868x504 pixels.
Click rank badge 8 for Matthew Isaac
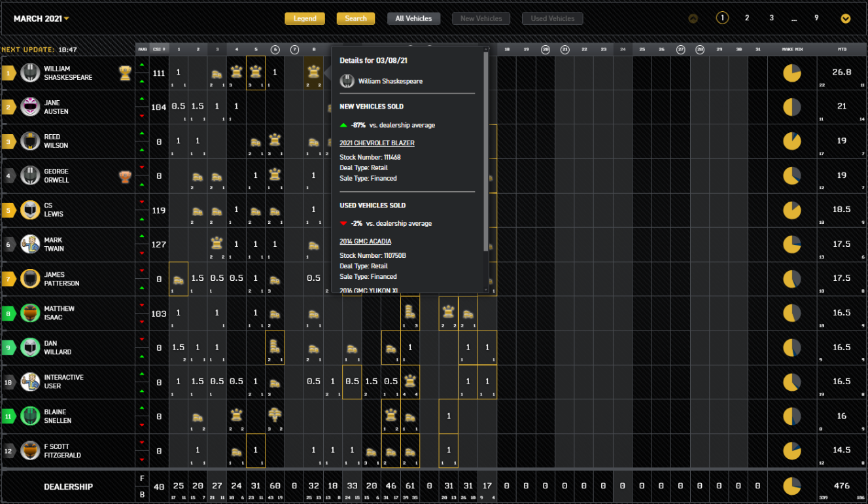click(x=9, y=313)
